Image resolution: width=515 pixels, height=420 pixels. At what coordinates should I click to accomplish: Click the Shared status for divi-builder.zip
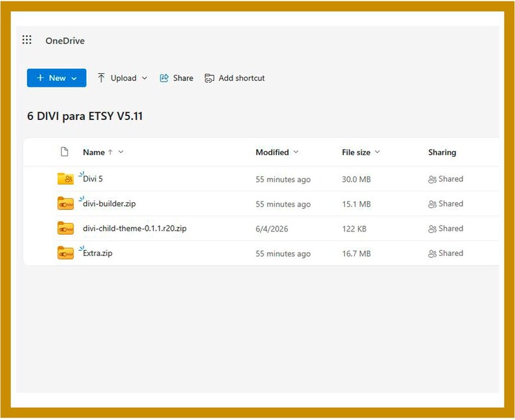pyautogui.click(x=446, y=204)
